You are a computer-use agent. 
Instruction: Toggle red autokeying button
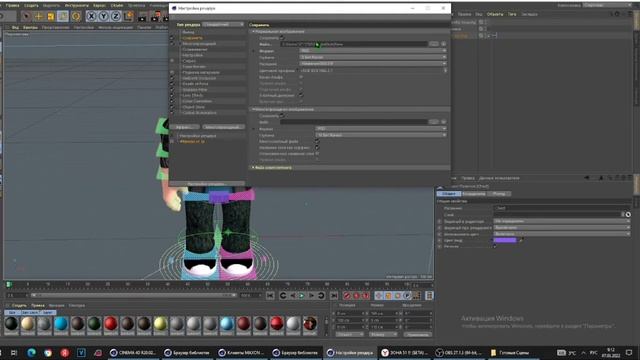tap(356, 296)
